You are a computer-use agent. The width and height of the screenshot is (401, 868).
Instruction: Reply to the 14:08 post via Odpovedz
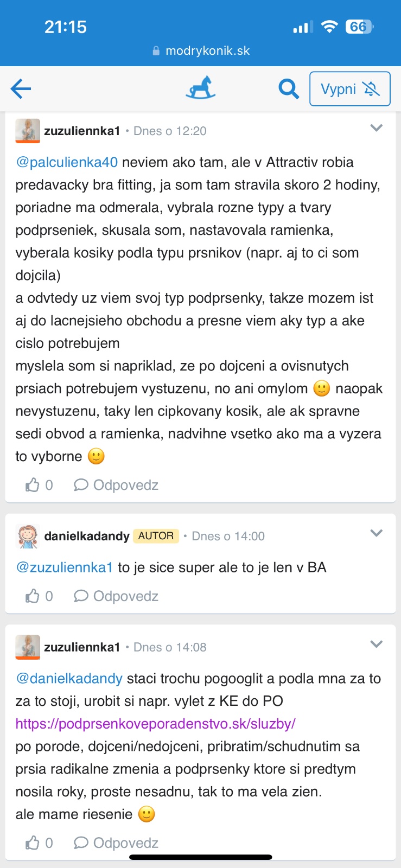coord(116,843)
